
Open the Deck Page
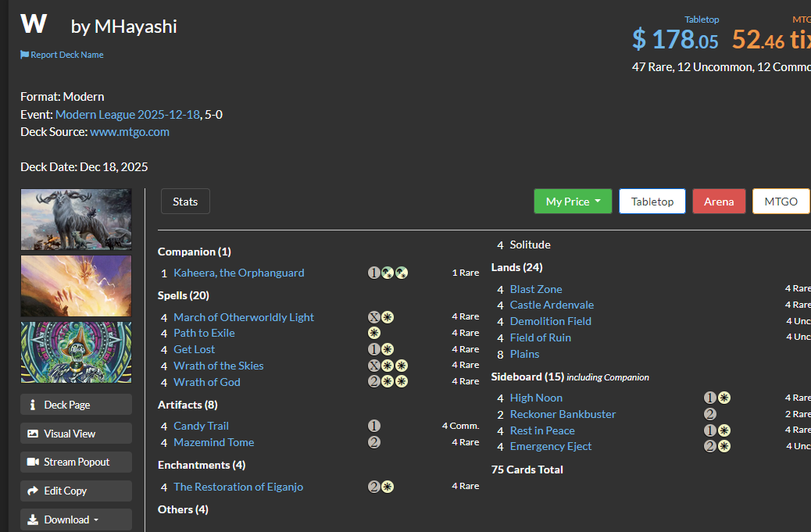click(76, 405)
